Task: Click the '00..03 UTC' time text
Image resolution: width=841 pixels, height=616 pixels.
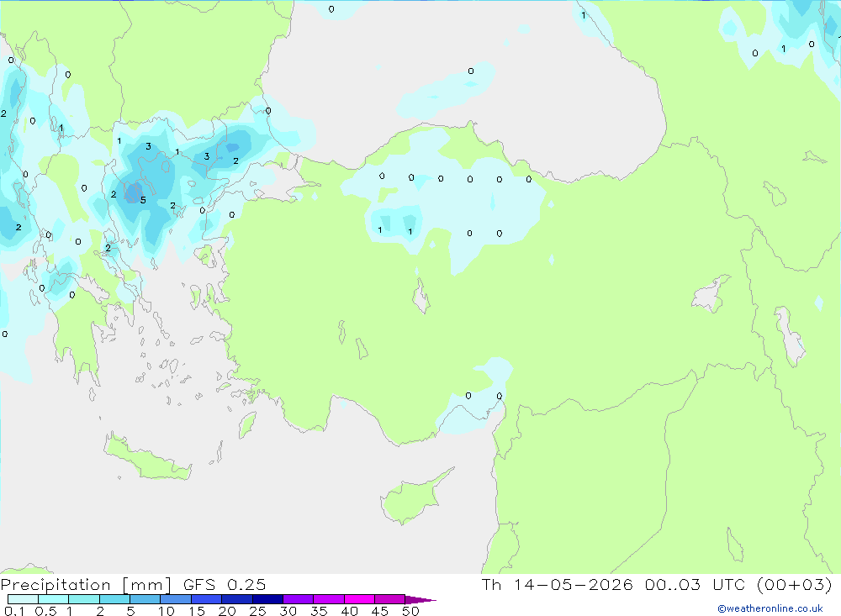Action: point(696,584)
